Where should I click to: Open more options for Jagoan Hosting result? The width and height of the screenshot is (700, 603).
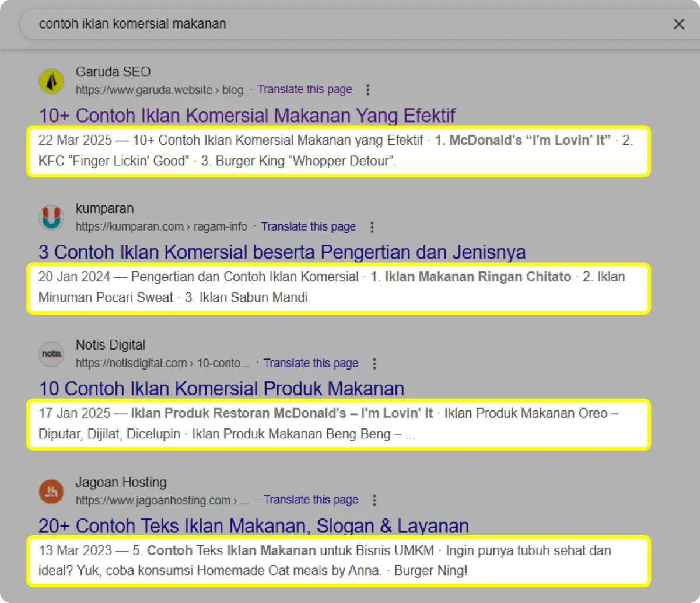point(374,500)
